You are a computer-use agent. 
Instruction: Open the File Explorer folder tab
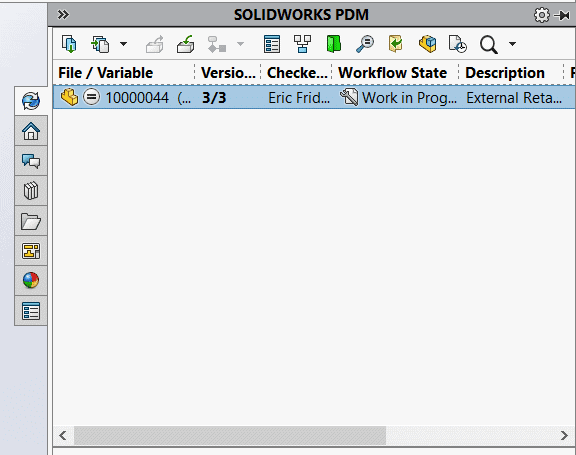[x=31, y=221]
